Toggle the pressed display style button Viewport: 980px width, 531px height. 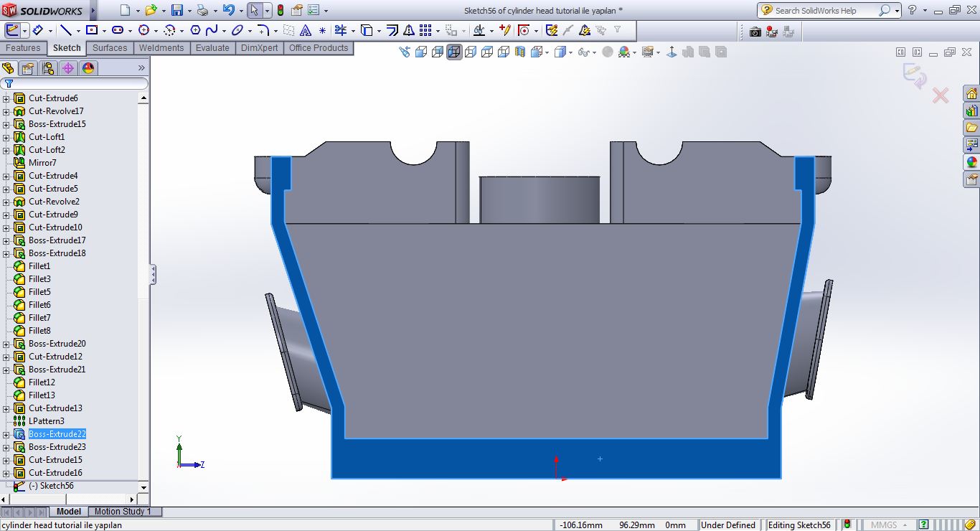click(454, 52)
